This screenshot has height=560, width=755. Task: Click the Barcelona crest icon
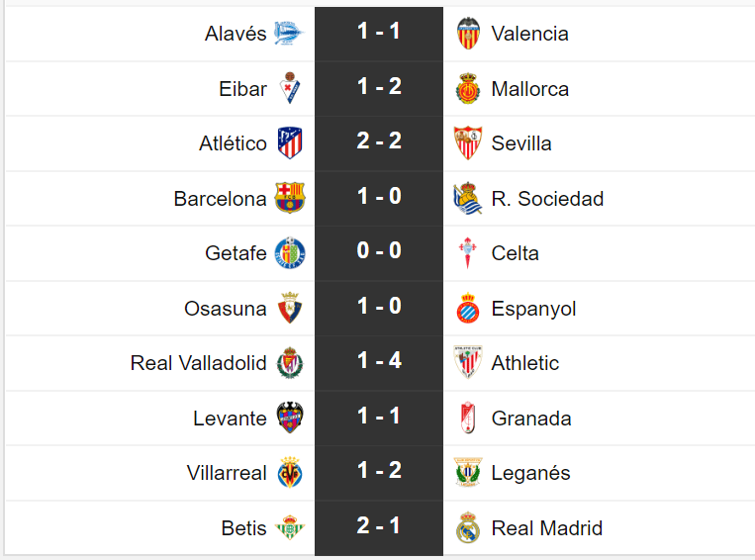click(x=289, y=199)
